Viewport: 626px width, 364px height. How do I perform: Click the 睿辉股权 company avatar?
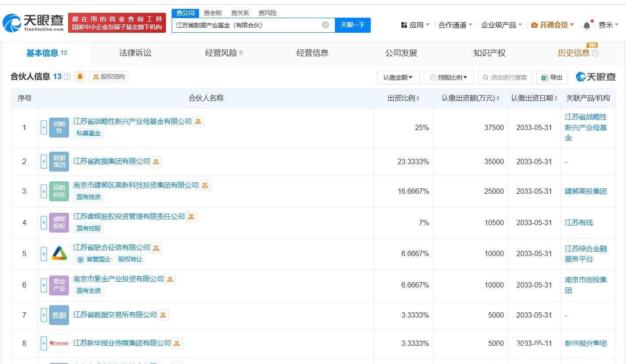click(59, 222)
